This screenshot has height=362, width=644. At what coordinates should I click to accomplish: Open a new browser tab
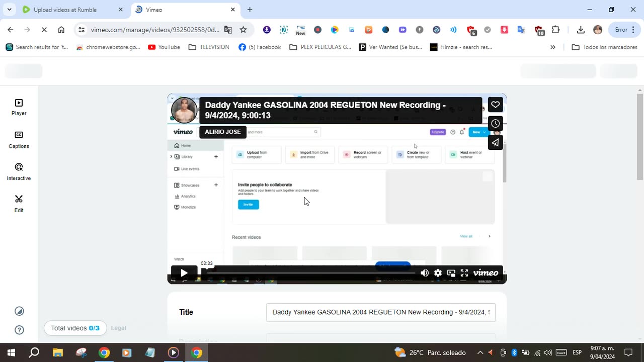pyautogui.click(x=250, y=10)
